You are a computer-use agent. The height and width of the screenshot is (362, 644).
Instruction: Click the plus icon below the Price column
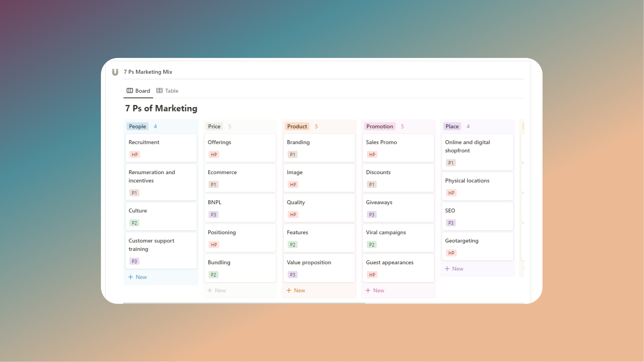click(210, 290)
